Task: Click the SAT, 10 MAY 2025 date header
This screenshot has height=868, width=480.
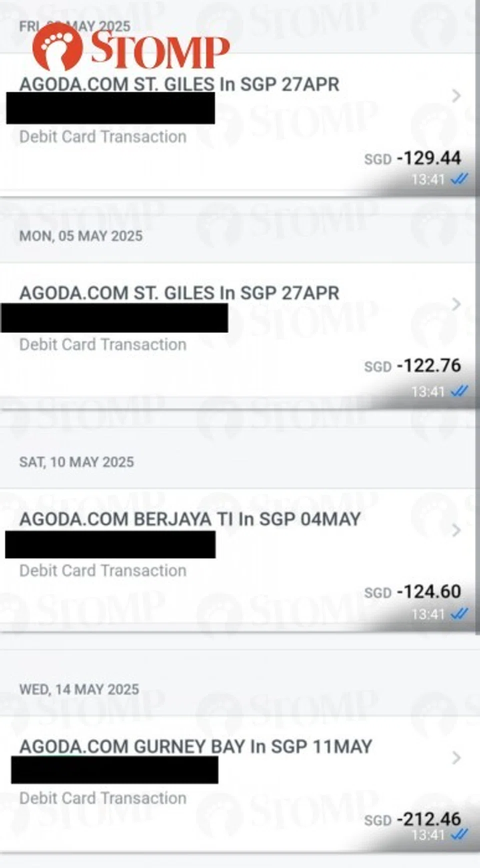Action: [x=76, y=462]
